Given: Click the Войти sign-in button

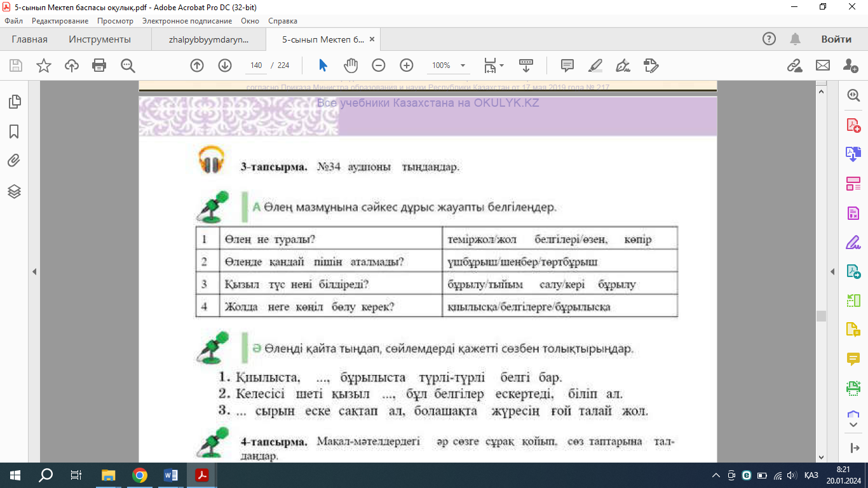Looking at the screenshot, I should coord(836,39).
